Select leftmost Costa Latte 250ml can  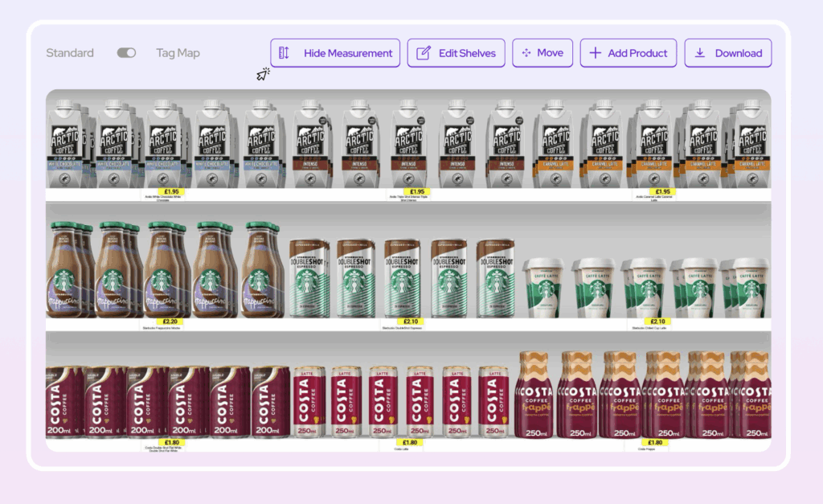pyautogui.click(x=307, y=402)
